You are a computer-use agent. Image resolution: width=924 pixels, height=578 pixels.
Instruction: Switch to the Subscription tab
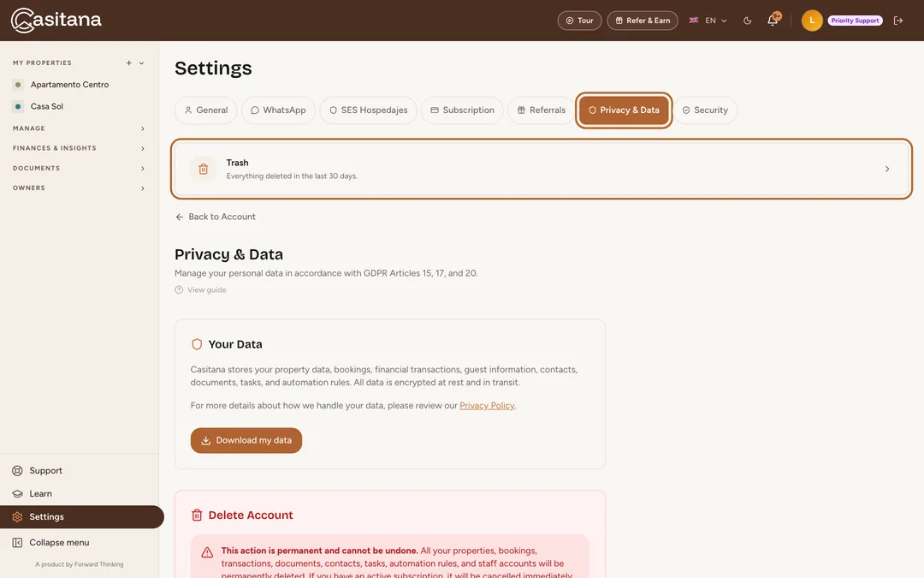[x=462, y=110]
